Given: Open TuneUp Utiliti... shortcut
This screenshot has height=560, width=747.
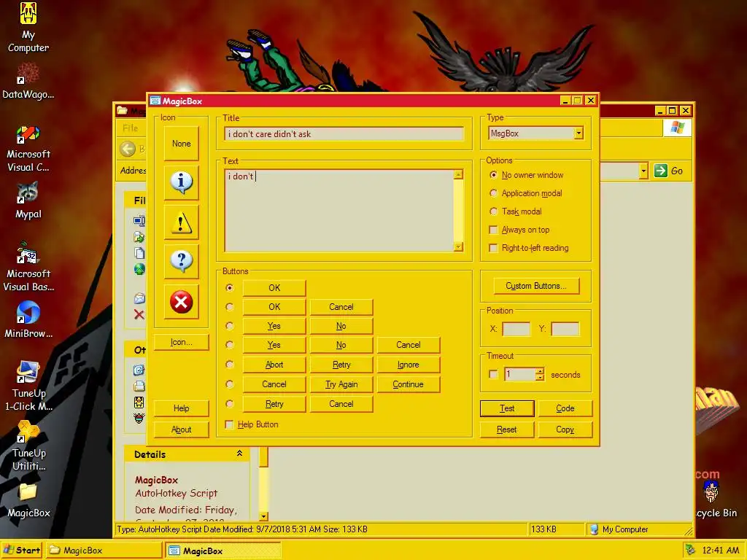Looking at the screenshot, I should coord(28,446).
